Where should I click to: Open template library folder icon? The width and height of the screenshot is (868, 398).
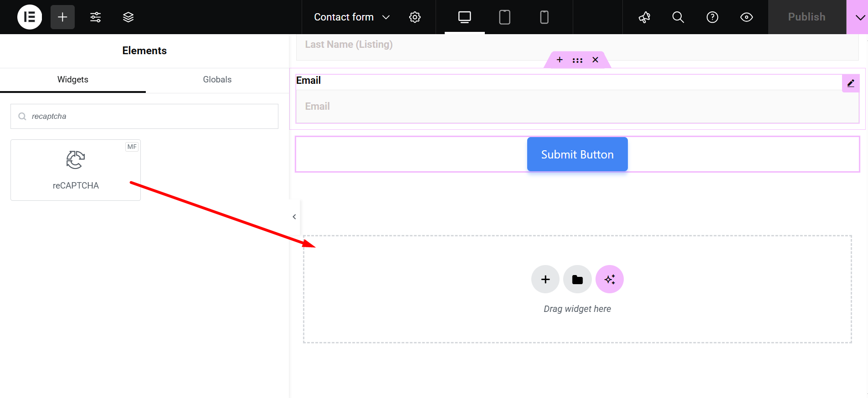pyautogui.click(x=577, y=279)
